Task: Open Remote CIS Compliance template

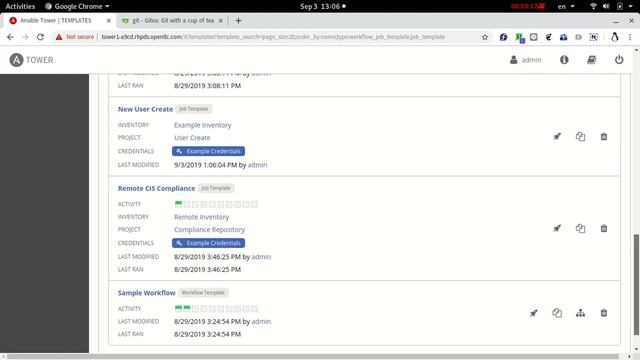Action: [x=156, y=188]
